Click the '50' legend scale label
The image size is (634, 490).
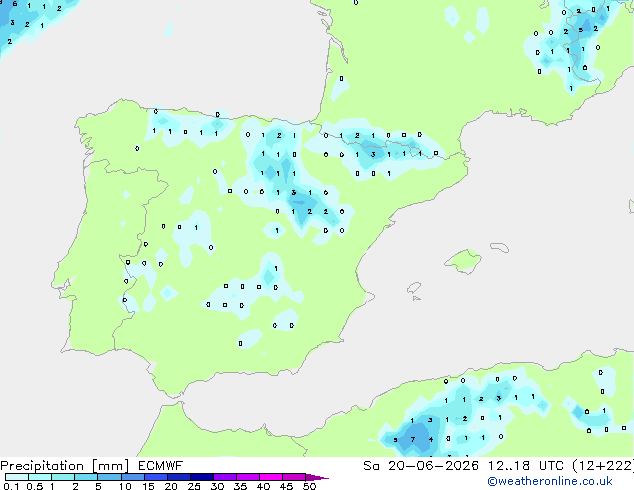coord(309,486)
